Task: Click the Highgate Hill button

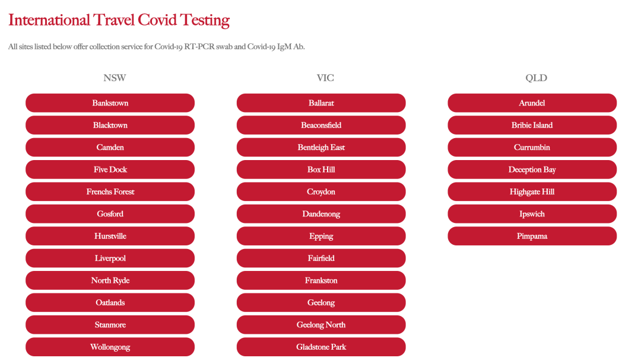Action: (x=532, y=191)
